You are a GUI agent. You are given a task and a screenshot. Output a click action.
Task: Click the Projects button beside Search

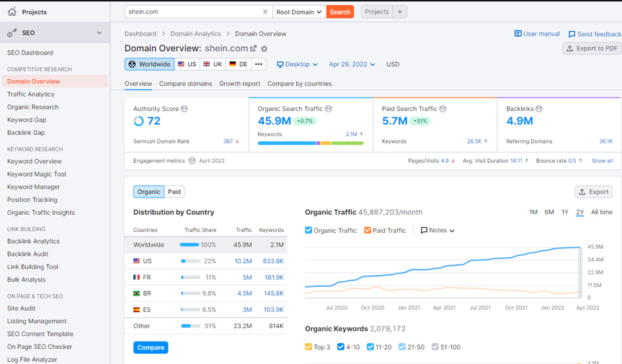(x=377, y=12)
